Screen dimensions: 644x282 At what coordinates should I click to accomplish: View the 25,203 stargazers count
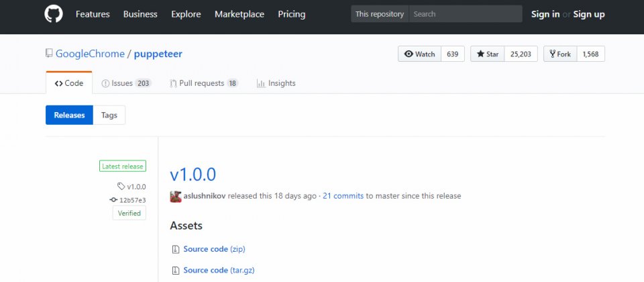(x=521, y=54)
